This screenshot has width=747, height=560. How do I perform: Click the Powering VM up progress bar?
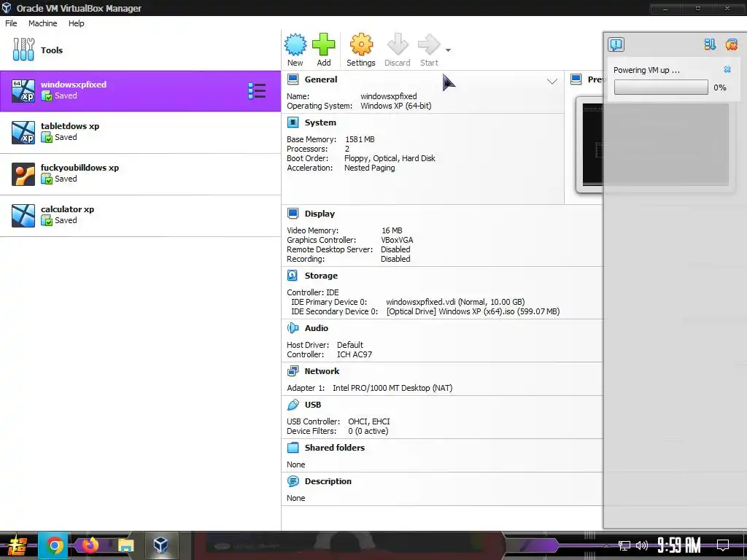tap(661, 87)
